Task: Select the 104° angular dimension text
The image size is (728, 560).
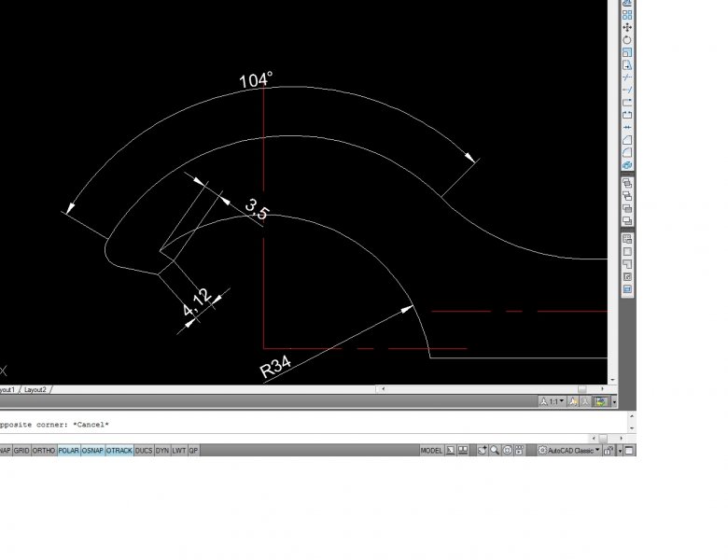Action: (x=256, y=80)
